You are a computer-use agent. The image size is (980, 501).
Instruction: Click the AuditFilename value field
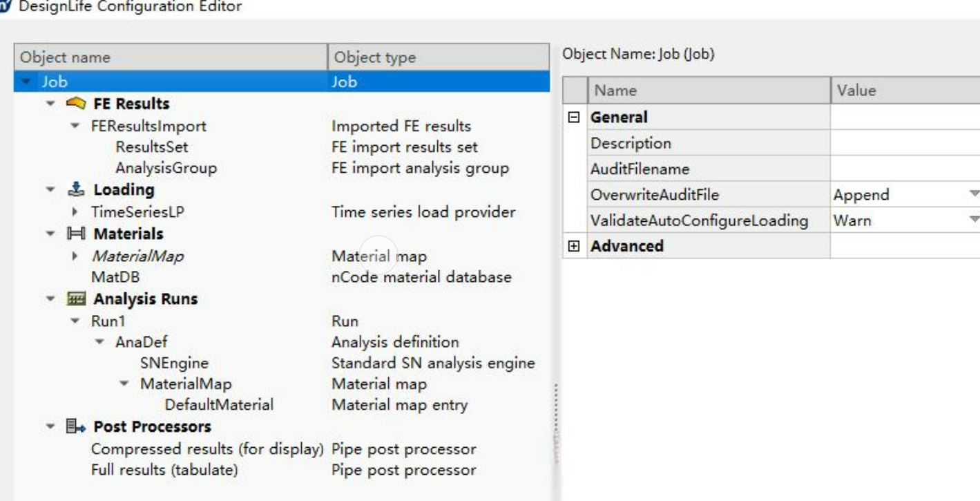coord(905,169)
